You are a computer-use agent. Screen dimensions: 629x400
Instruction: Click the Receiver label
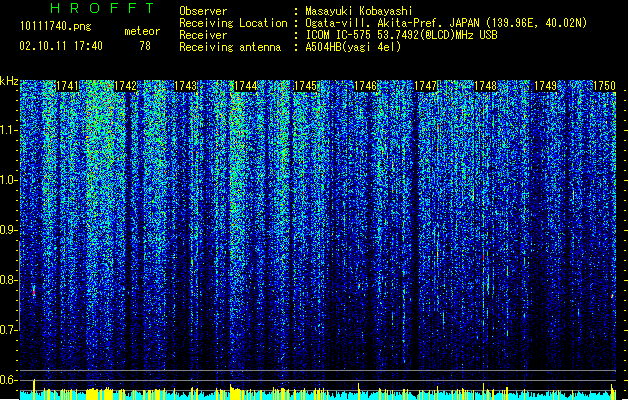203,35
